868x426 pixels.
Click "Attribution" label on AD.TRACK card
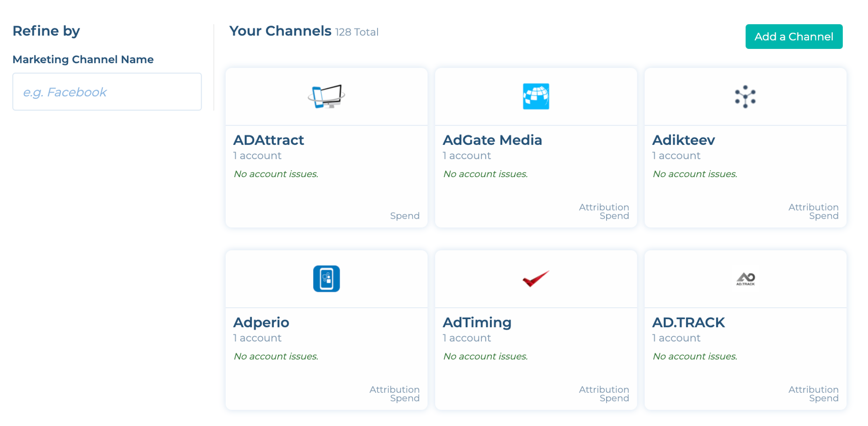(x=813, y=389)
